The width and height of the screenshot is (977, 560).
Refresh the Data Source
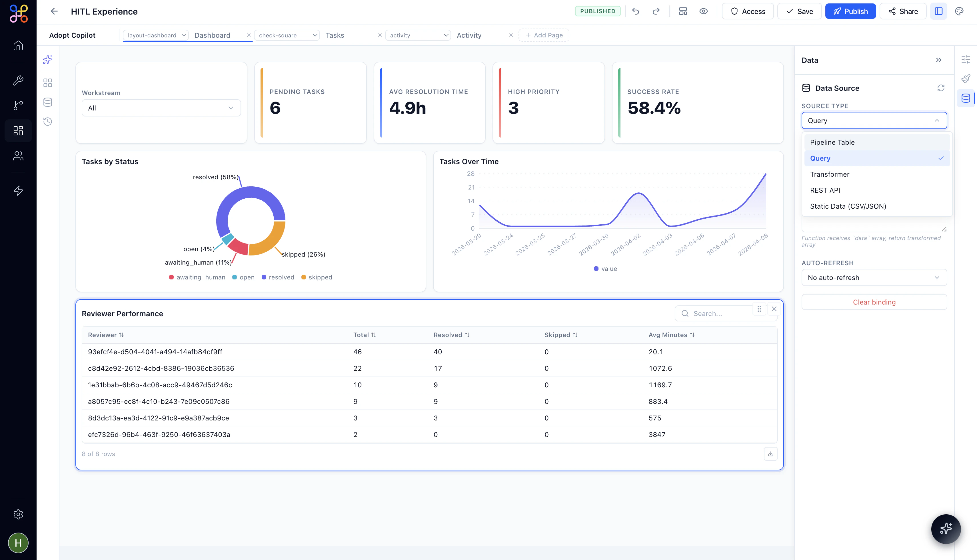941,88
